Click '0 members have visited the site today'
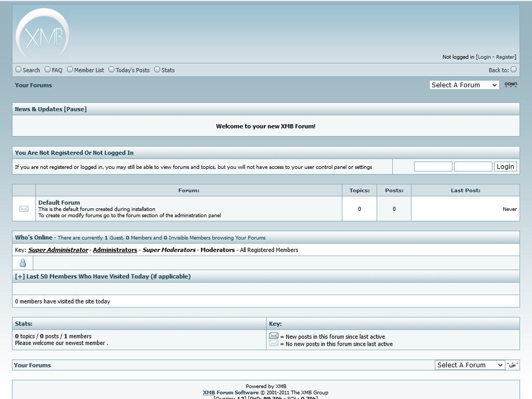532x399 pixels. (x=62, y=301)
